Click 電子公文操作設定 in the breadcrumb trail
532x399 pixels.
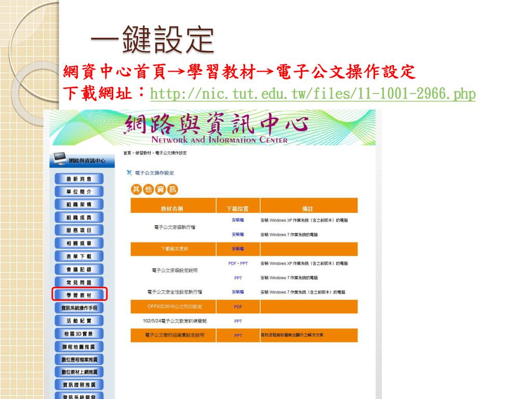click(x=171, y=153)
